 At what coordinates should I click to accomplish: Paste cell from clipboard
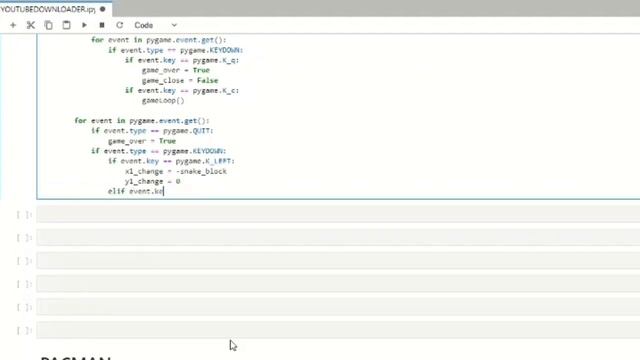[66, 25]
